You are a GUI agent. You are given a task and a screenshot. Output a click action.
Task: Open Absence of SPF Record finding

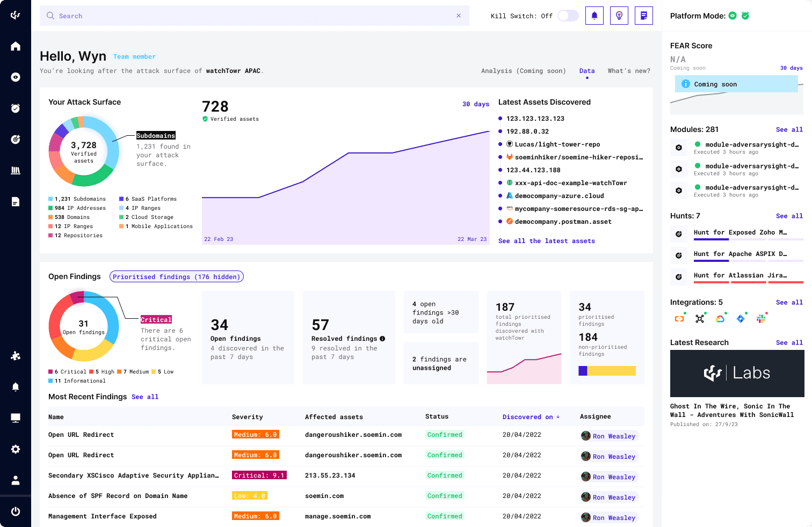118,496
